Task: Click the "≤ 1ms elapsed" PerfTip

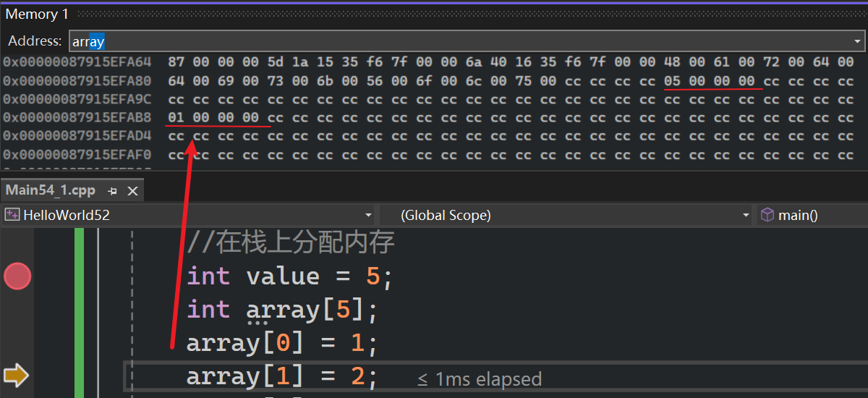Action: 480,378
